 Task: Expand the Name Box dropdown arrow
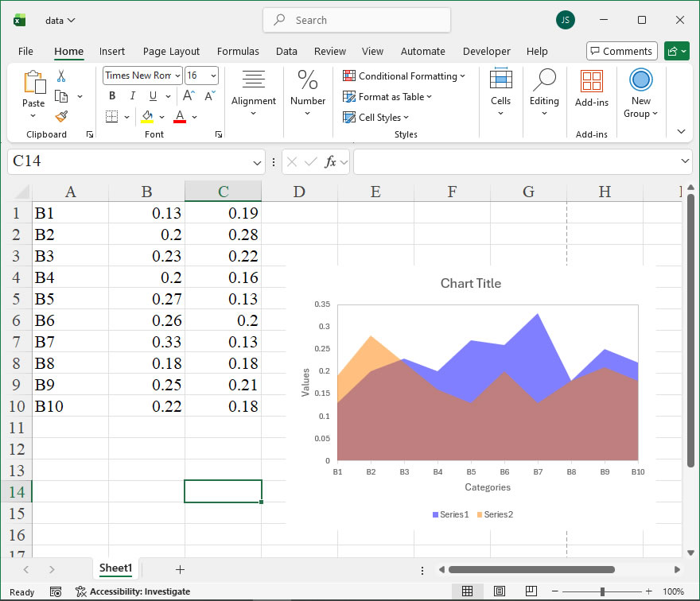(x=257, y=162)
